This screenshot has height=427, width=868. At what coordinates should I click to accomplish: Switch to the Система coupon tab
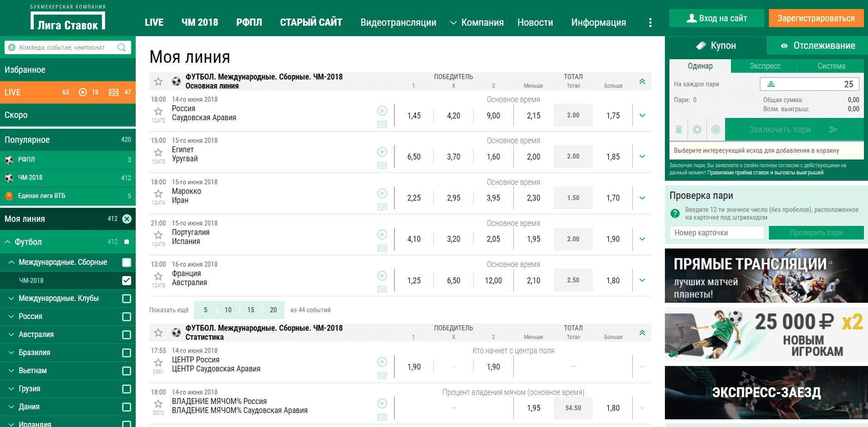click(831, 66)
